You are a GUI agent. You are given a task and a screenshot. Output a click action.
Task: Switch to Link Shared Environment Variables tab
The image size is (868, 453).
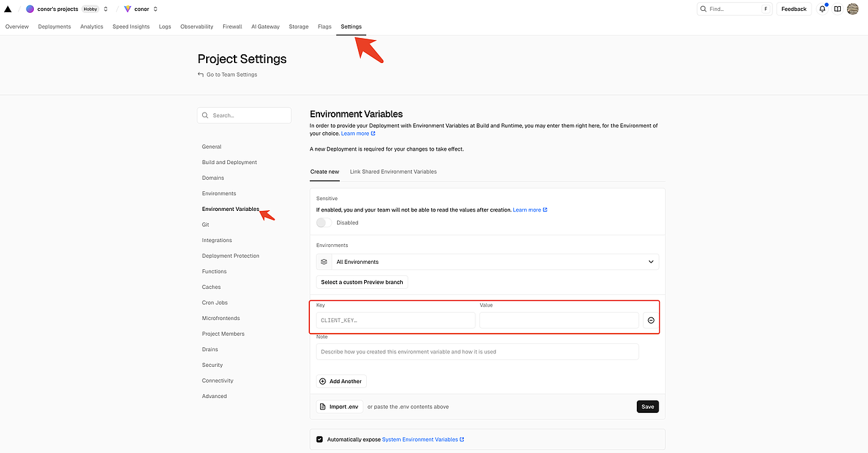(x=393, y=172)
